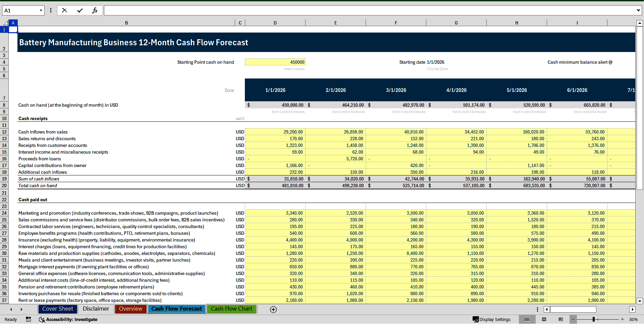Open the Name Box dropdown
644x324 pixels.
41,10
